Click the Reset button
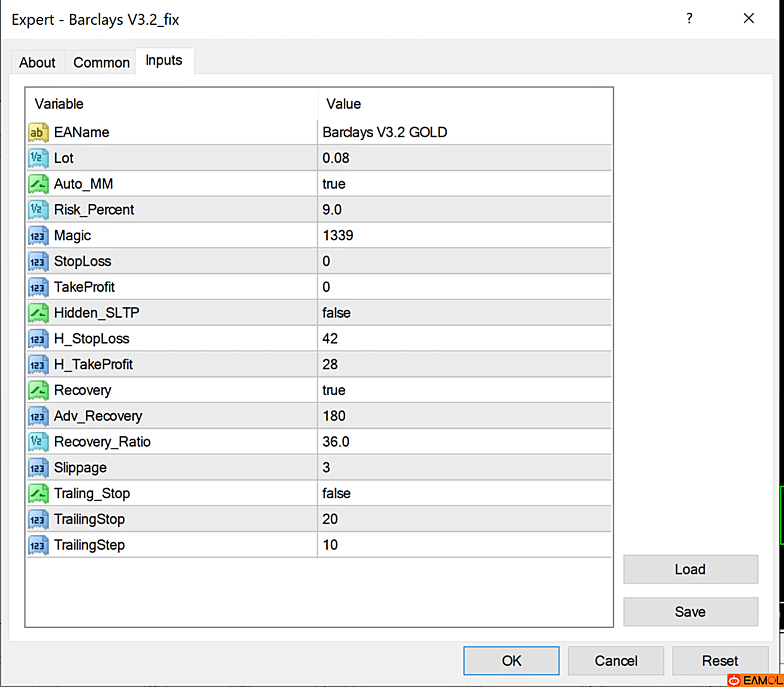784x687 pixels. [719, 661]
